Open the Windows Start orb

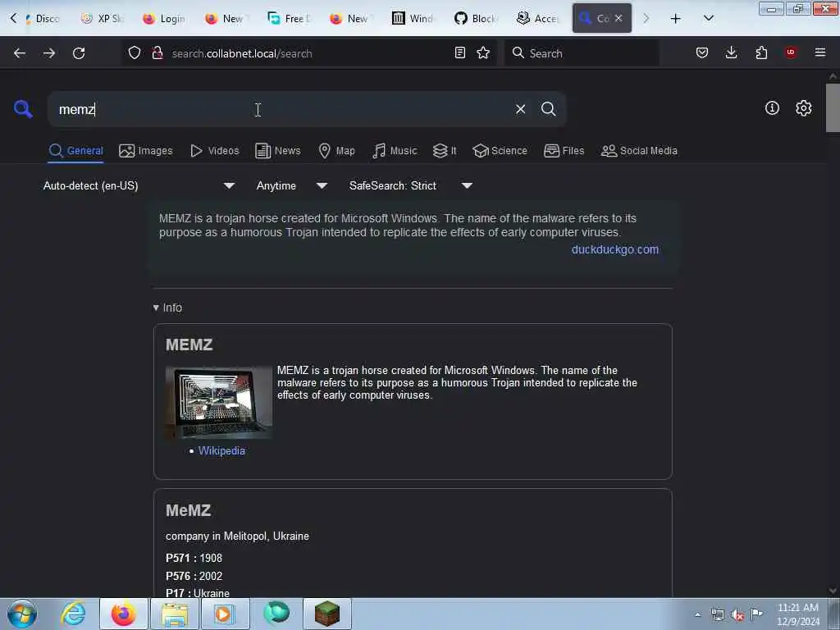pos(22,614)
